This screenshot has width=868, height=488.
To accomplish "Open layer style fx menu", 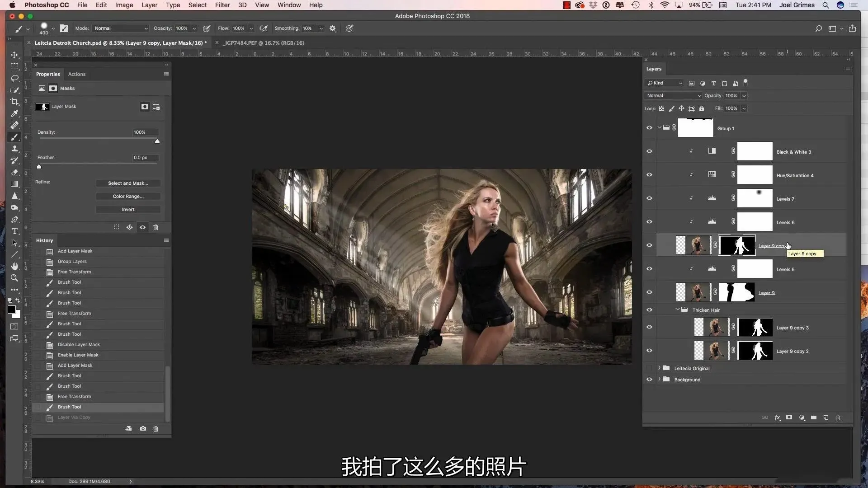I will pyautogui.click(x=777, y=418).
